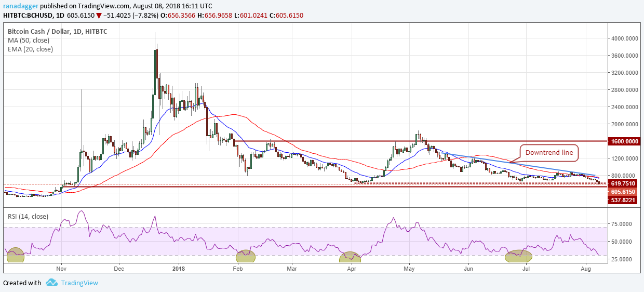Click the May date label on time axis
Screen dimensions: 644x292
[409, 269]
